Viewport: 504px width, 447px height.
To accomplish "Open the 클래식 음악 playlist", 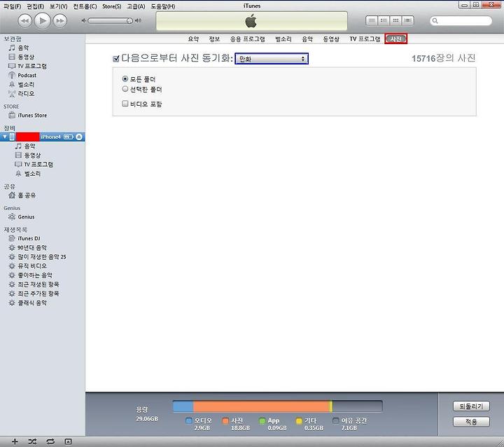I will coord(32,303).
